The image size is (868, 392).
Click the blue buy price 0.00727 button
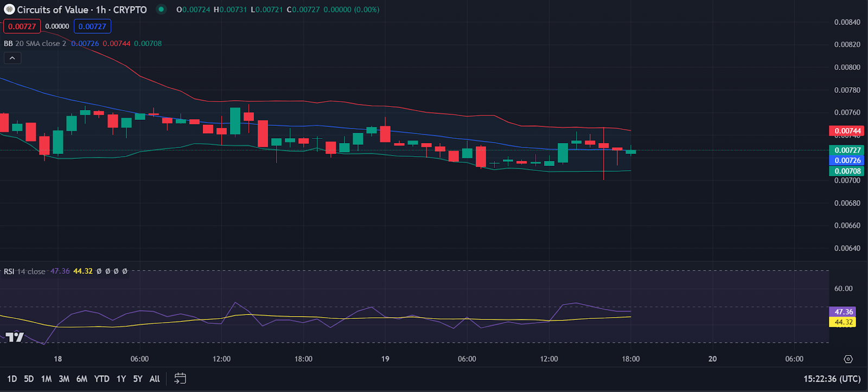[x=92, y=26]
